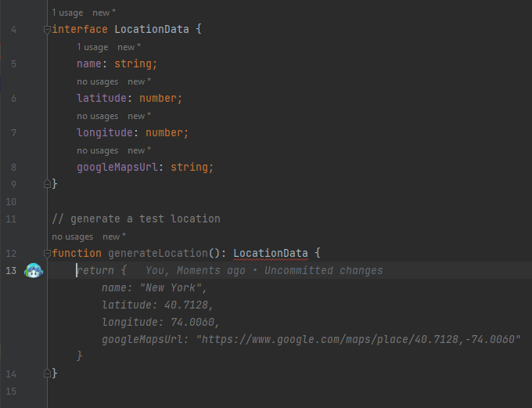Click the 'number;' type on line 6
Screen dimensions: 532x408
click(161, 98)
